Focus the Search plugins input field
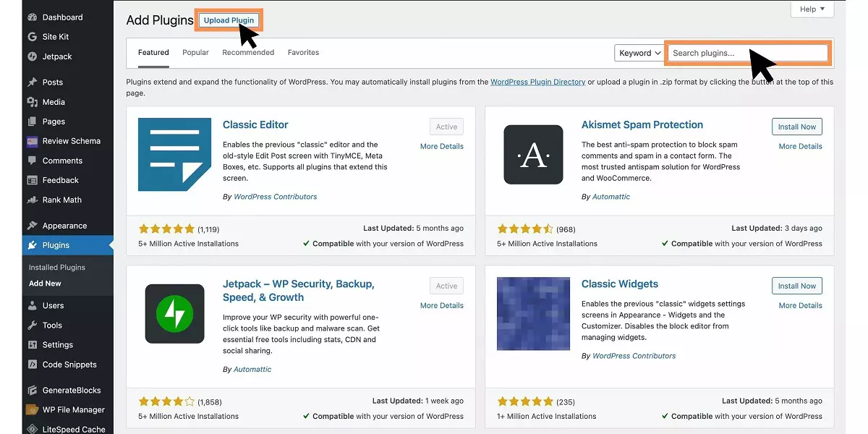The image size is (868, 434). click(747, 53)
